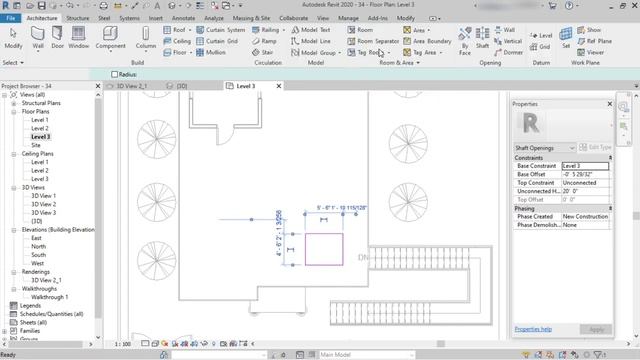The height and width of the screenshot is (360, 640).
Task: Click the Area Boundary tool
Action: click(x=427, y=41)
